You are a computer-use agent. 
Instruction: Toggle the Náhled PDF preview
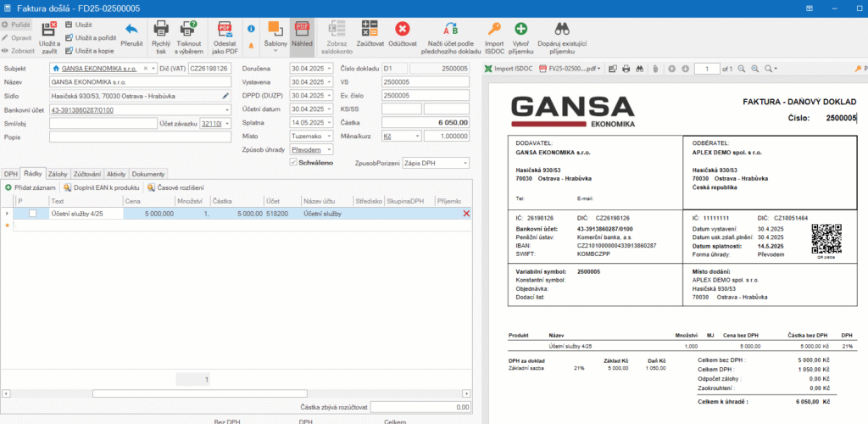pyautogui.click(x=303, y=36)
